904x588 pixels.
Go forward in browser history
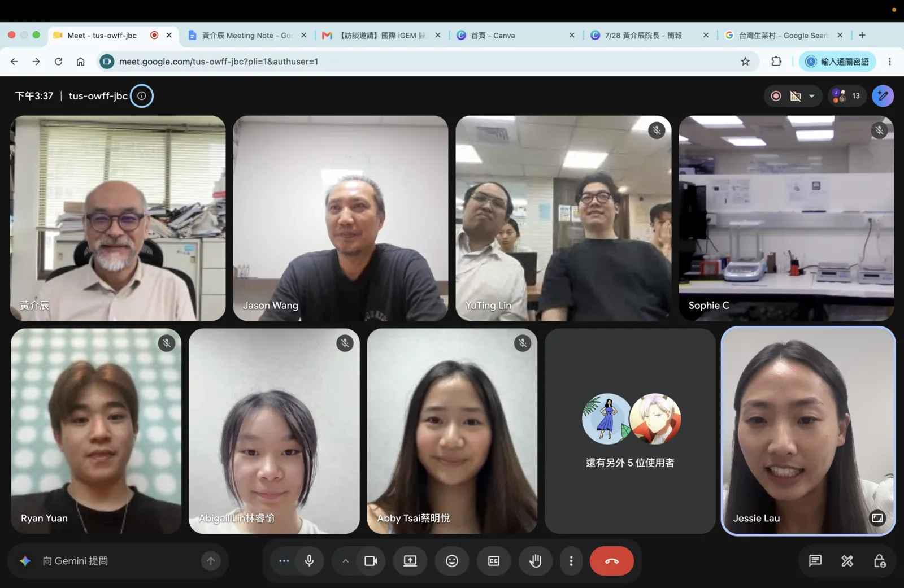pyautogui.click(x=36, y=62)
